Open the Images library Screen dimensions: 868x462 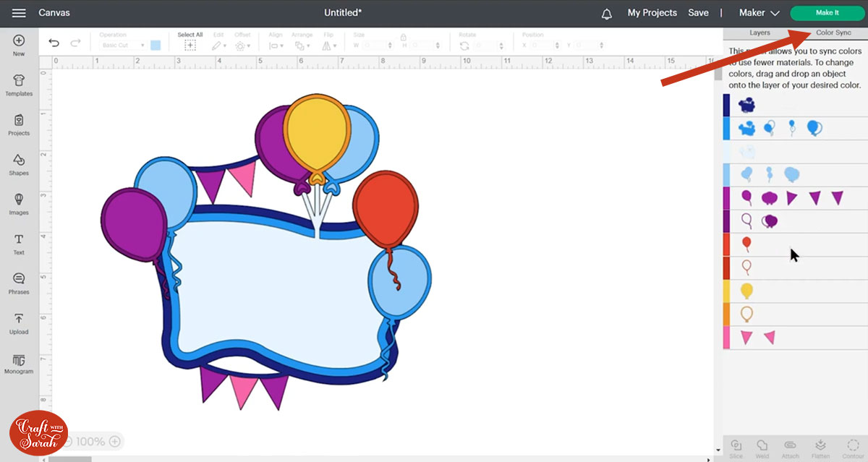coord(19,204)
